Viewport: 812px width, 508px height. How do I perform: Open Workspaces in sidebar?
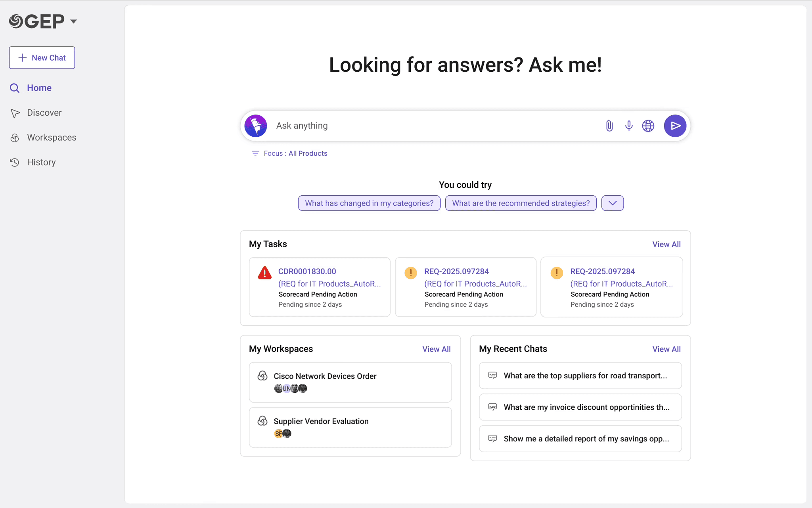52,138
